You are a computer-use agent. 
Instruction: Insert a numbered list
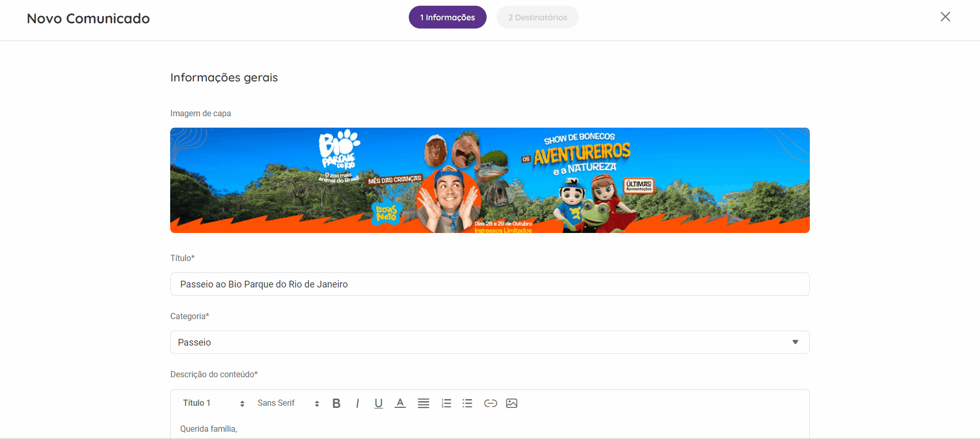click(446, 403)
